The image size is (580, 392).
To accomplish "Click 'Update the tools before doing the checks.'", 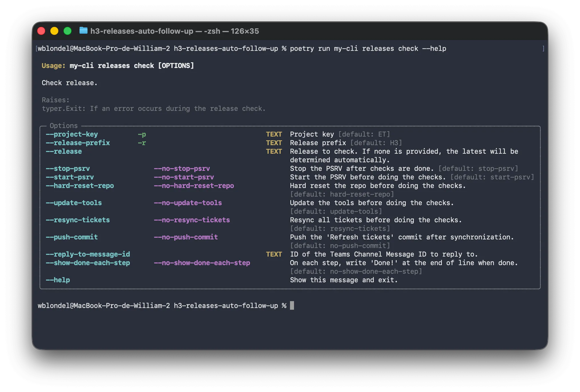I will coord(372,203).
